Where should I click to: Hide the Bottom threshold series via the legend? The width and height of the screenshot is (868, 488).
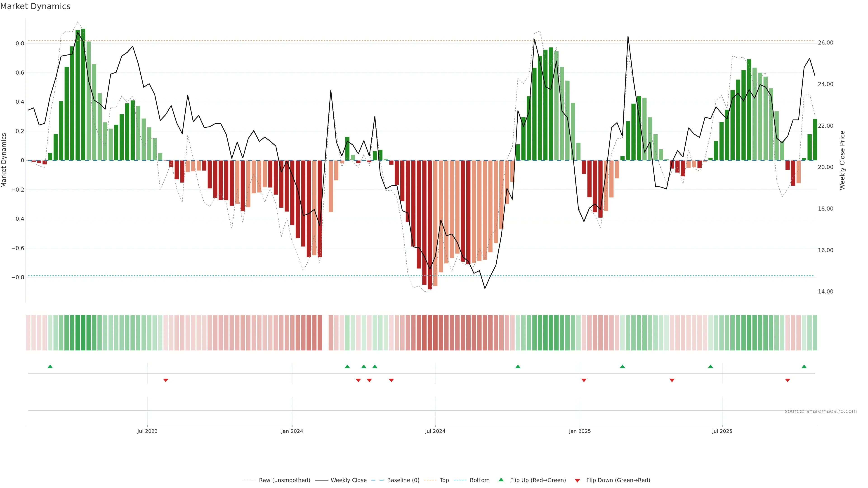click(479, 480)
